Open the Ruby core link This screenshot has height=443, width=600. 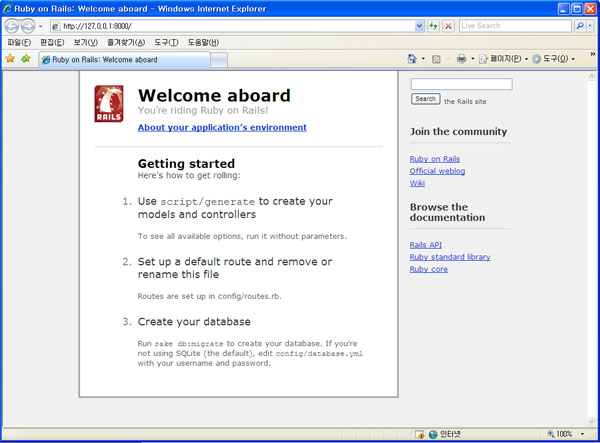point(429,269)
